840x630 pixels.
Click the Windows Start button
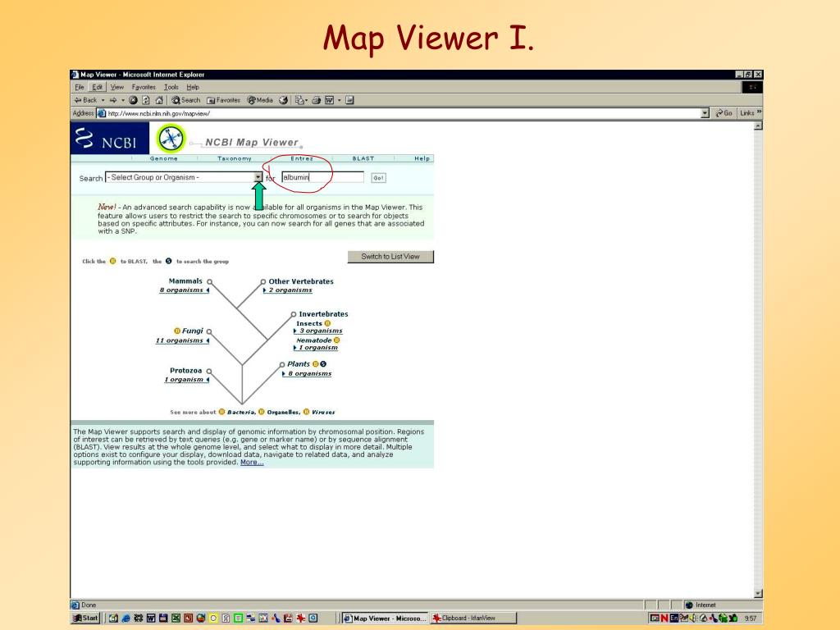(85, 619)
